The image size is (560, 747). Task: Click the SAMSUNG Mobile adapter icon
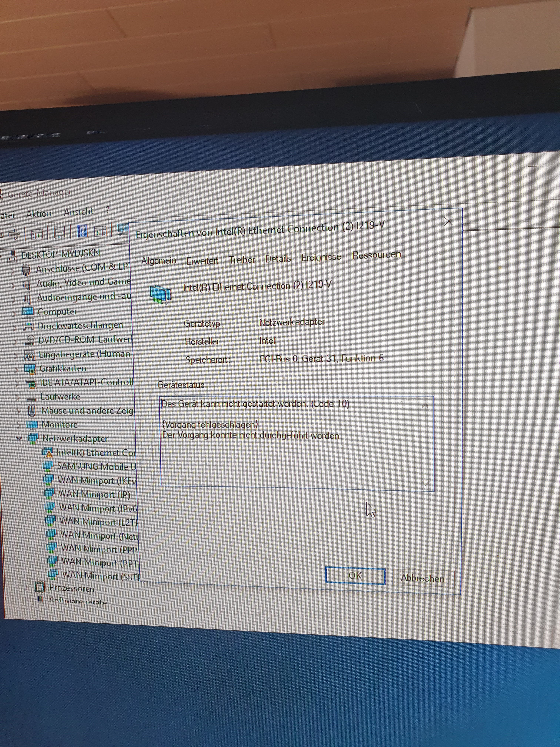pos(48,466)
